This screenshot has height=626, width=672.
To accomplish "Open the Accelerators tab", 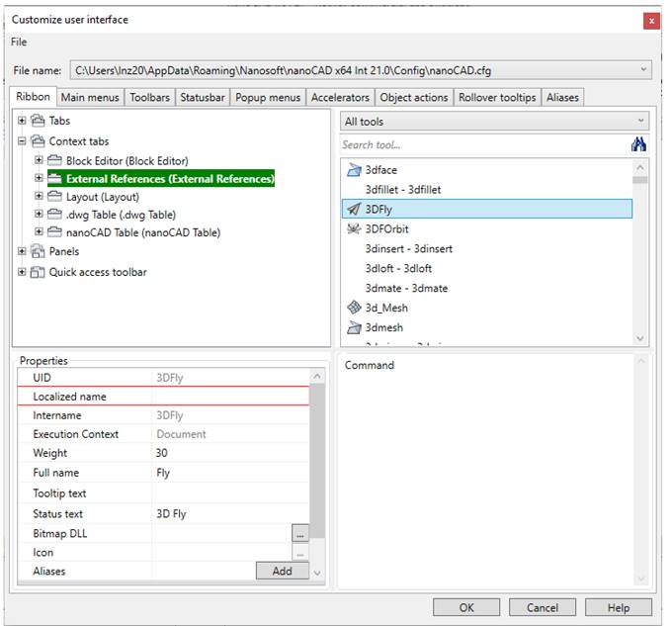I will point(340,97).
